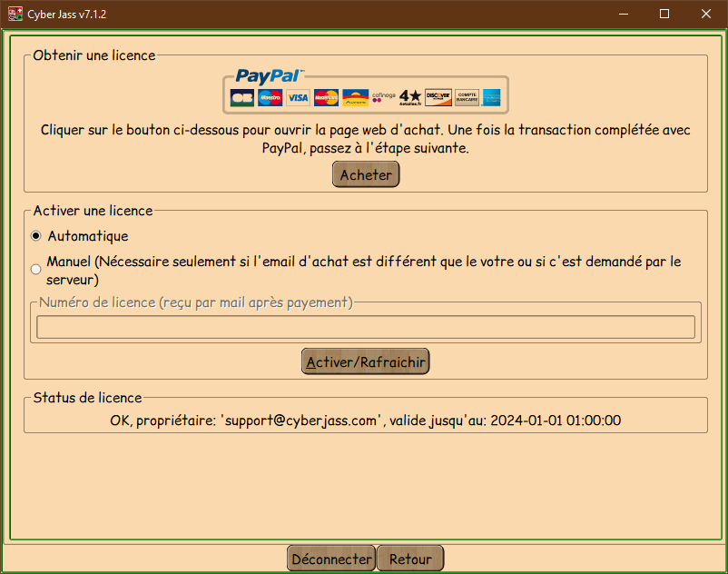Image resolution: width=728 pixels, height=574 pixels.
Task: Focus the Numéro de licence input field
Action: [x=366, y=327]
